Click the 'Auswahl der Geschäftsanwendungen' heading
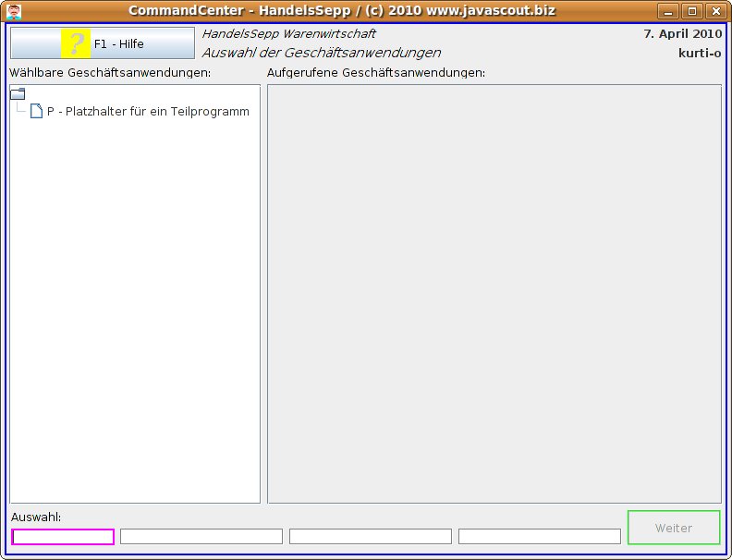Image resolution: width=732 pixels, height=560 pixels. point(321,53)
